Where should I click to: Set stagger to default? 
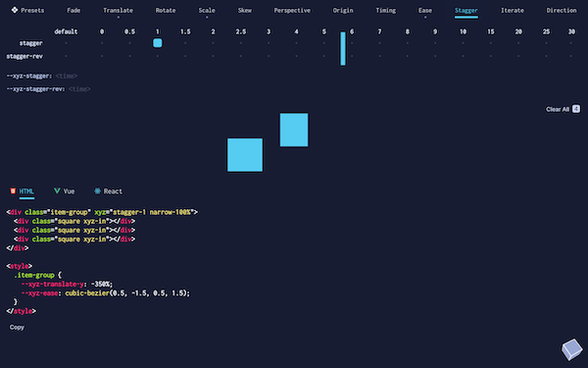(x=66, y=43)
